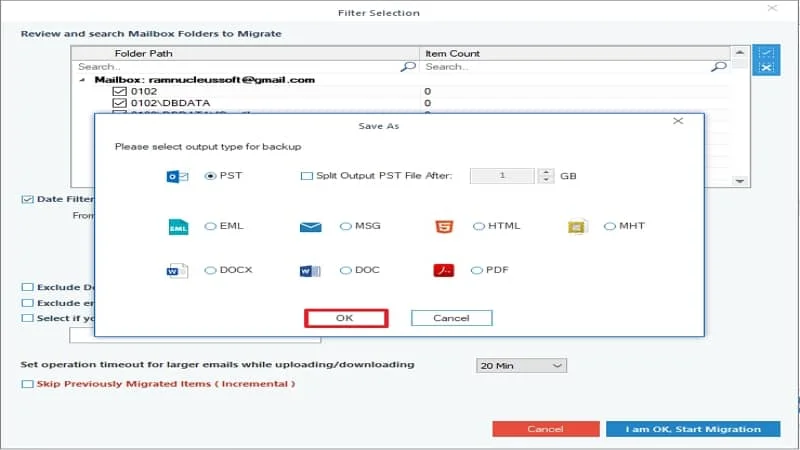Click the folder list scroll-up arrow
Image resolution: width=800 pixels, height=450 pixels.
coord(739,53)
